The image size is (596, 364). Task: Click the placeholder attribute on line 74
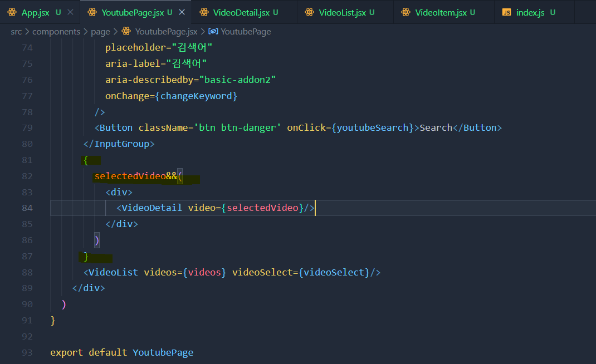click(136, 47)
